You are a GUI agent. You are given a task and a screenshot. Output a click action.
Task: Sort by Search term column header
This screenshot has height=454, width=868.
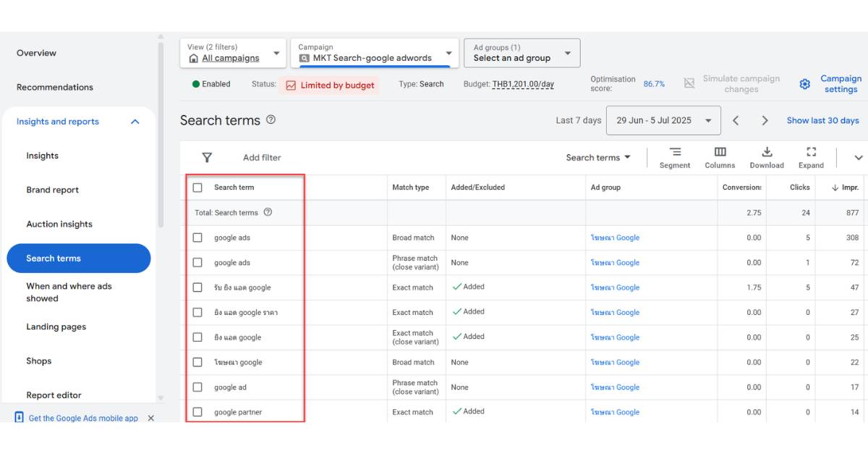point(234,188)
